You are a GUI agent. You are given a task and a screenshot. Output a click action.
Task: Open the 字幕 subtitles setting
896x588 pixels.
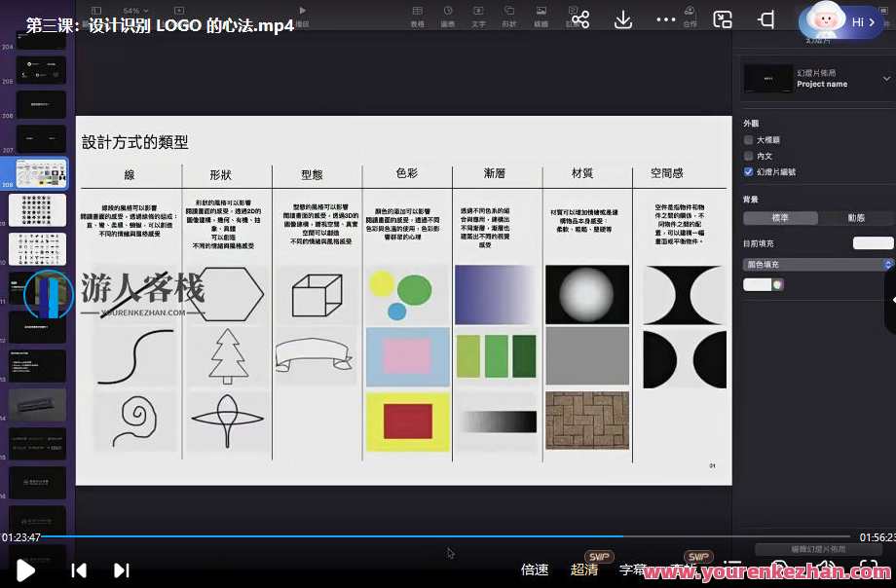tap(632, 570)
